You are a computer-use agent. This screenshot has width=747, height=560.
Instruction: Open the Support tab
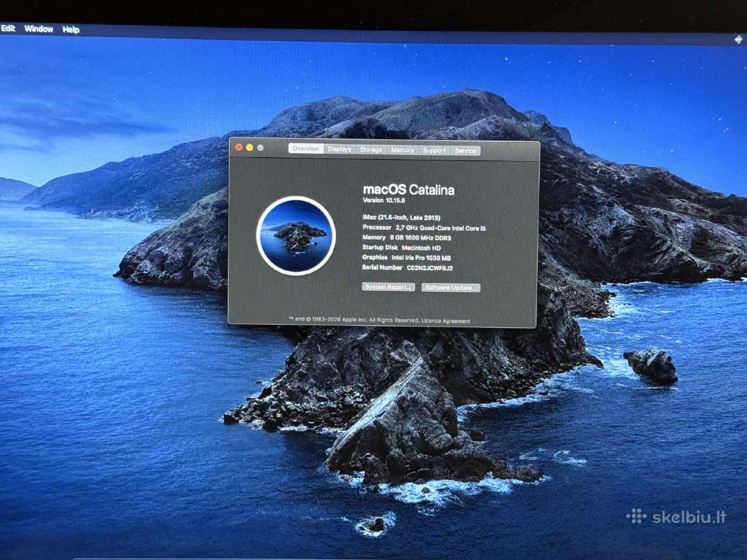pyautogui.click(x=434, y=150)
